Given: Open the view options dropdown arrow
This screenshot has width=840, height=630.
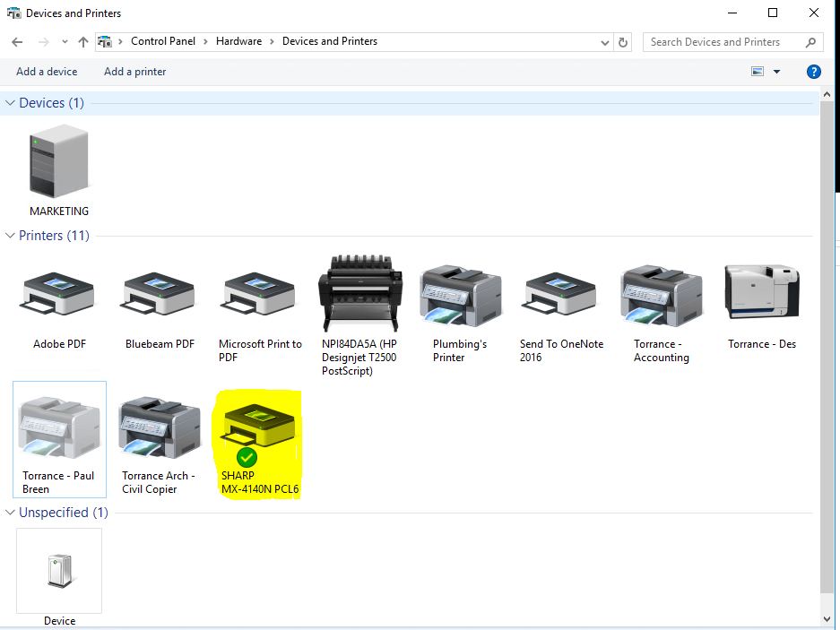Looking at the screenshot, I should click(776, 72).
